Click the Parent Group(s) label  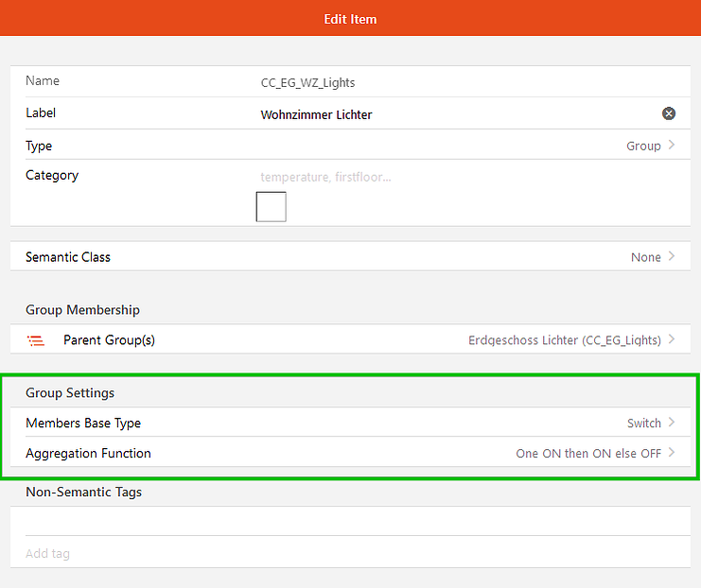tap(109, 340)
